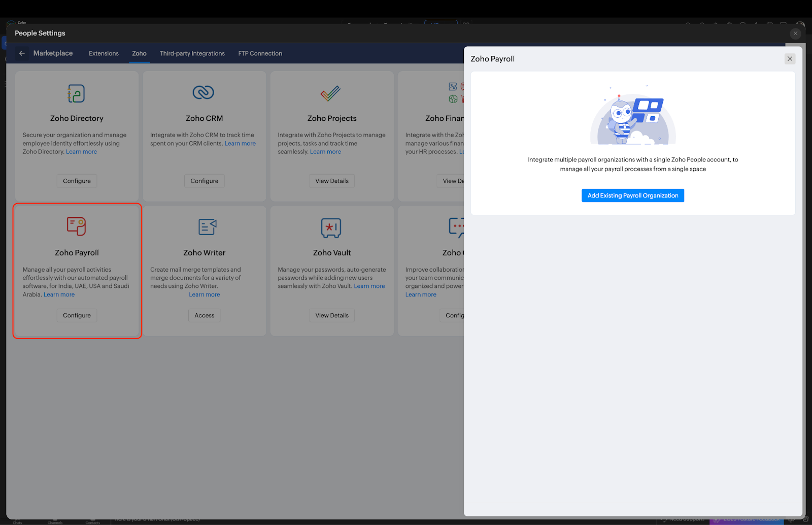Click the Zoho CRM title text
Image resolution: width=812 pixels, height=525 pixels.
click(x=204, y=118)
